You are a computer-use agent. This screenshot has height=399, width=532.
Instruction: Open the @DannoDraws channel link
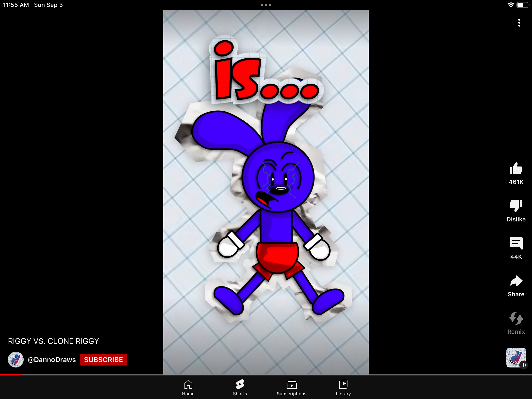coord(52,360)
